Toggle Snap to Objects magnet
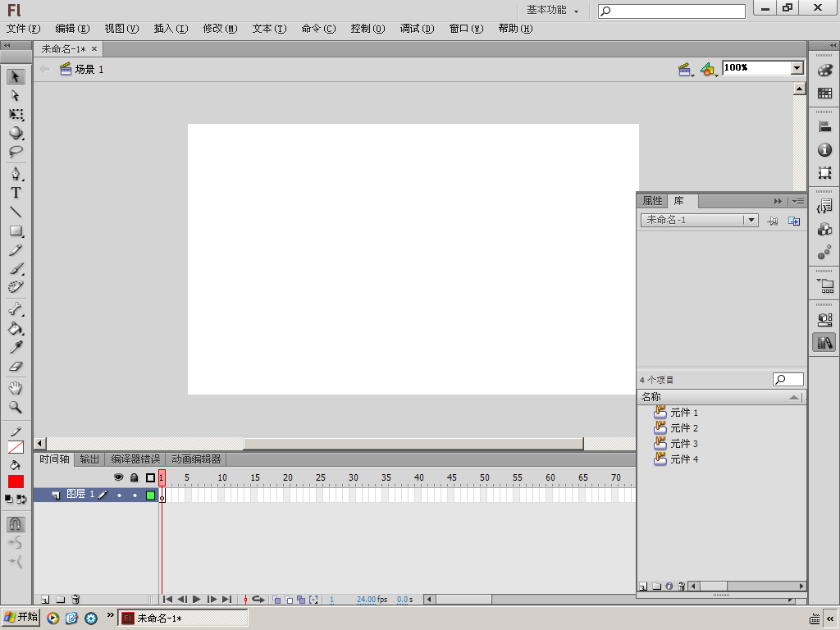Screen dimensions: 840x630 click(16, 524)
